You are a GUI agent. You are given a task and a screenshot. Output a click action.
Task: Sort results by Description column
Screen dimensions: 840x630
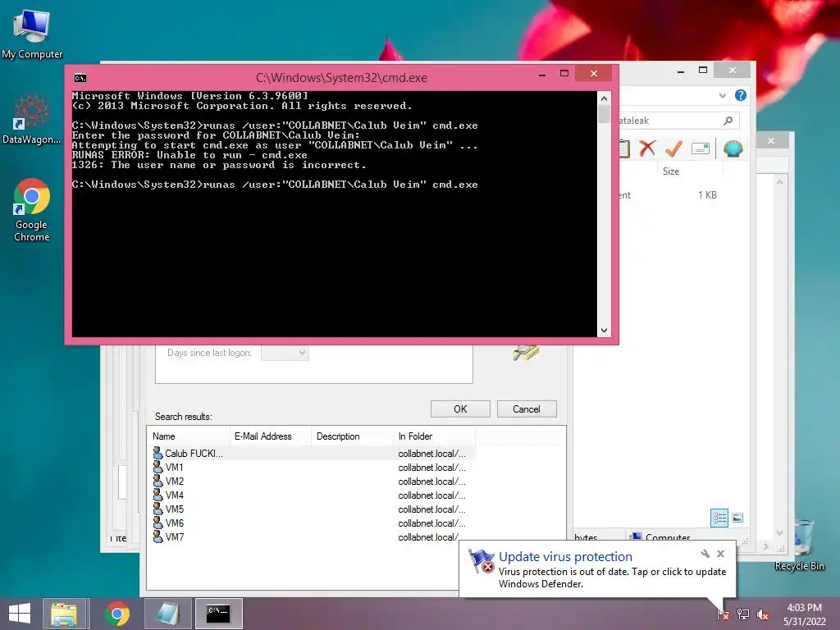352,436
